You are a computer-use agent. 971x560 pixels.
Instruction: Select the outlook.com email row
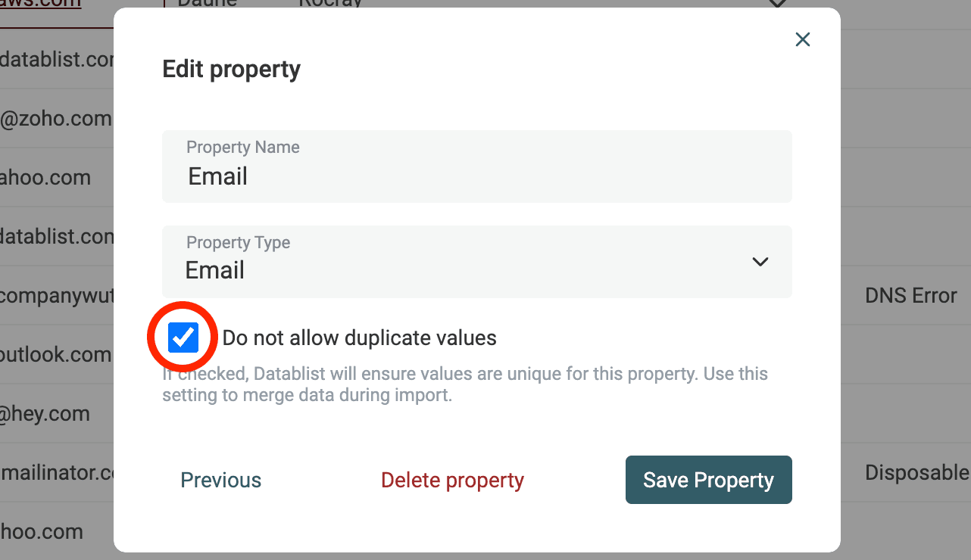click(55, 354)
